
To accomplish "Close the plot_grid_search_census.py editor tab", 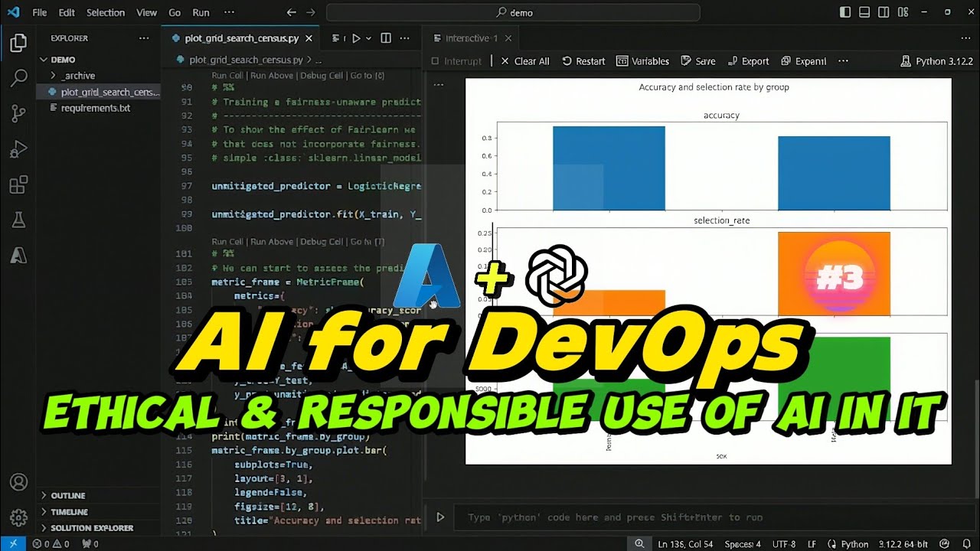I will (310, 38).
